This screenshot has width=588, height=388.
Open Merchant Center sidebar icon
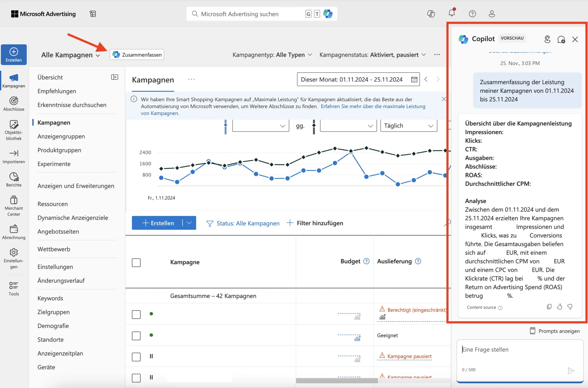14,200
